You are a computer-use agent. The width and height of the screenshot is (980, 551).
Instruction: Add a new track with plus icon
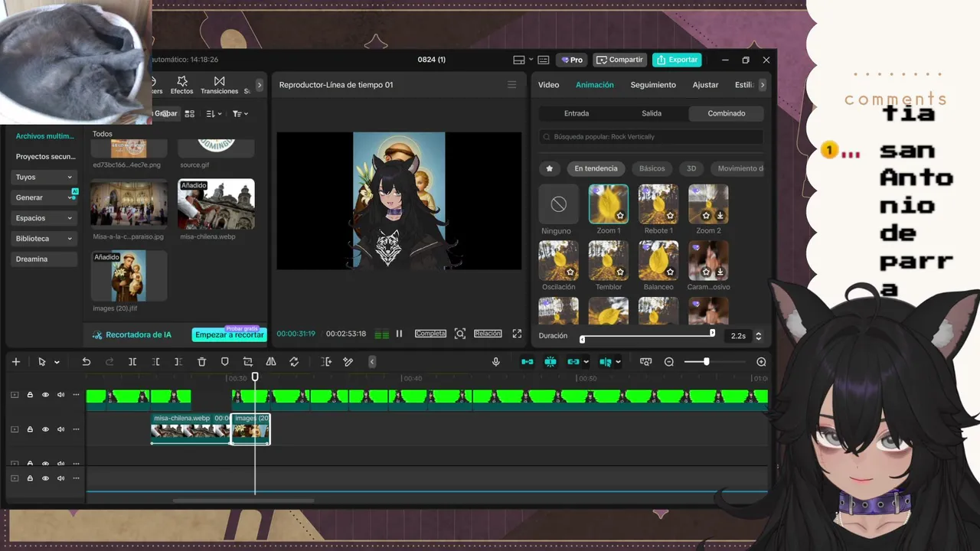(x=16, y=362)
